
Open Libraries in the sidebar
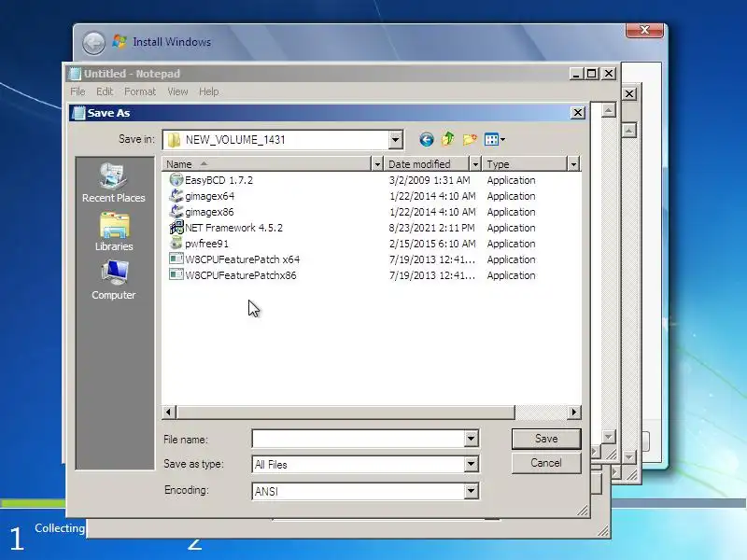tap(114, 231)
